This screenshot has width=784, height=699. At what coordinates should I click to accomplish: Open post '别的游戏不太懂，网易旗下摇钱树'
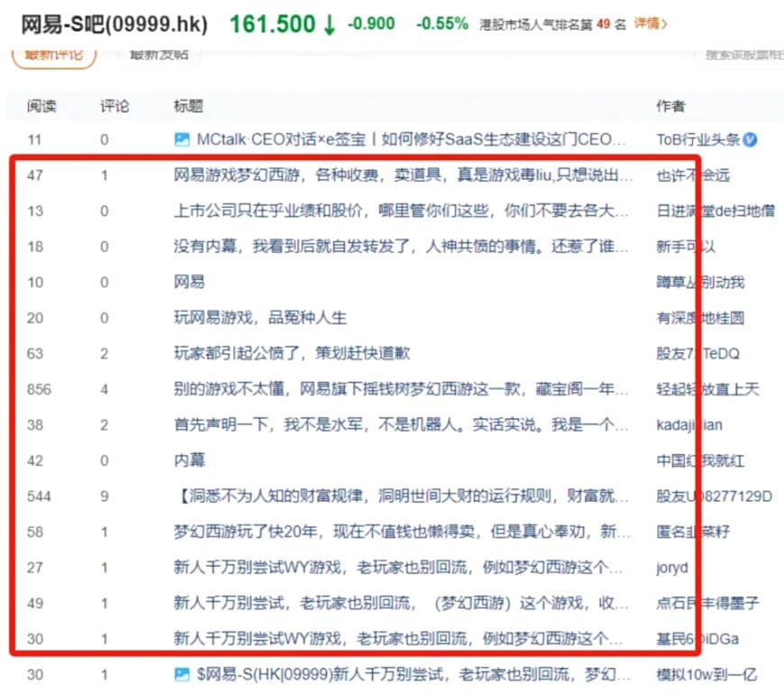(401, 389)
